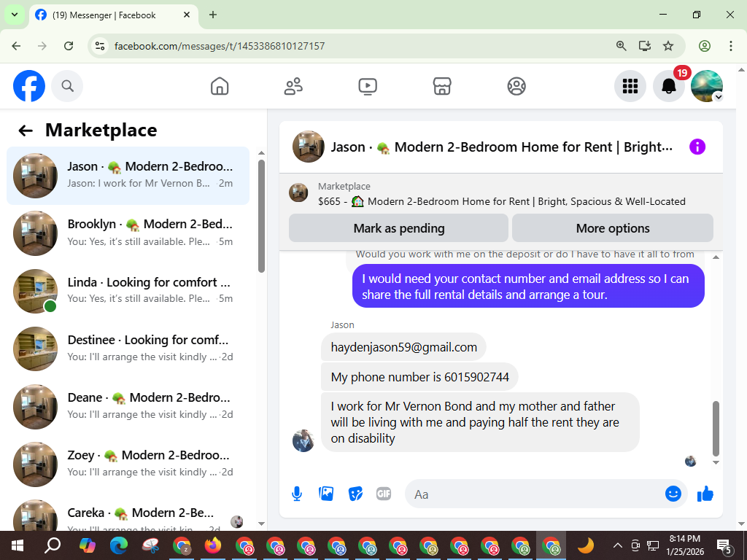Open the zoom magnifier icon in address bar
747x560 pixels.
622,46
